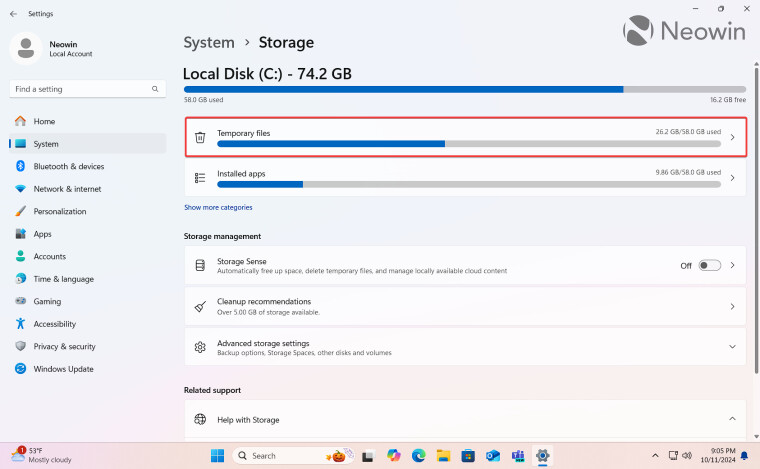This screenshot has width=760, height=469.
Task: Click the Storage Sense row title
Action: pos(242,261)
